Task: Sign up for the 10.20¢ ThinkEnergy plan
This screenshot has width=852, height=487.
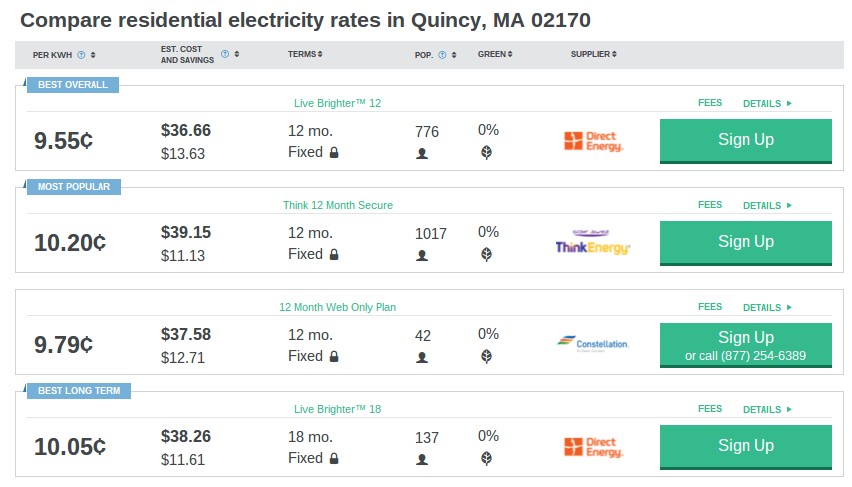Action: coord(746,242)
